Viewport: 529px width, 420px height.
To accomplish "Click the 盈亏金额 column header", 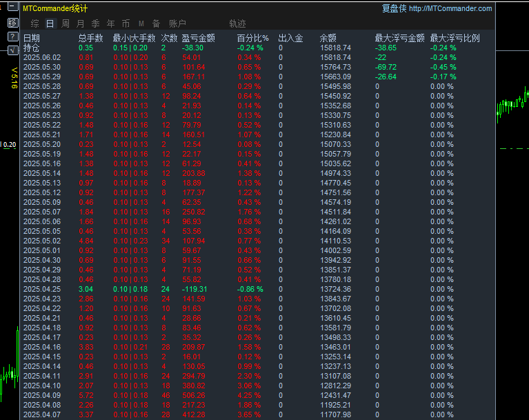I will click(x=199, y=38).
